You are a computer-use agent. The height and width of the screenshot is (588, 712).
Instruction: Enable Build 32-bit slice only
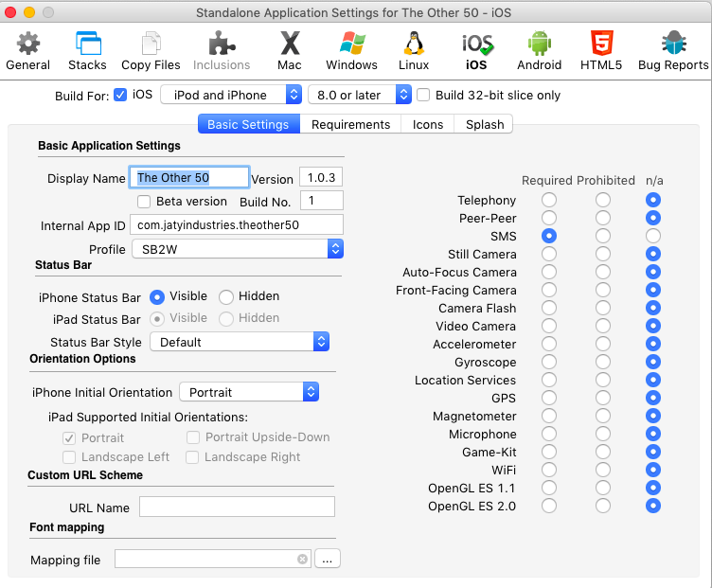424,95
